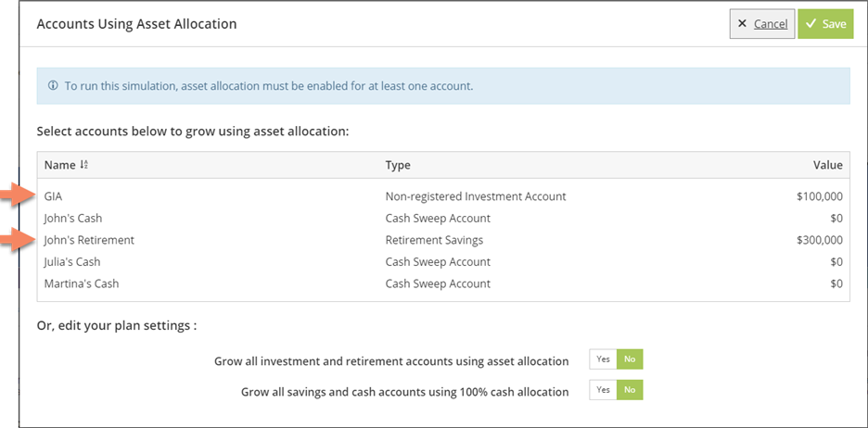Pick the Julia's Cash account row
868x428 pixels.
coord(72,261)
